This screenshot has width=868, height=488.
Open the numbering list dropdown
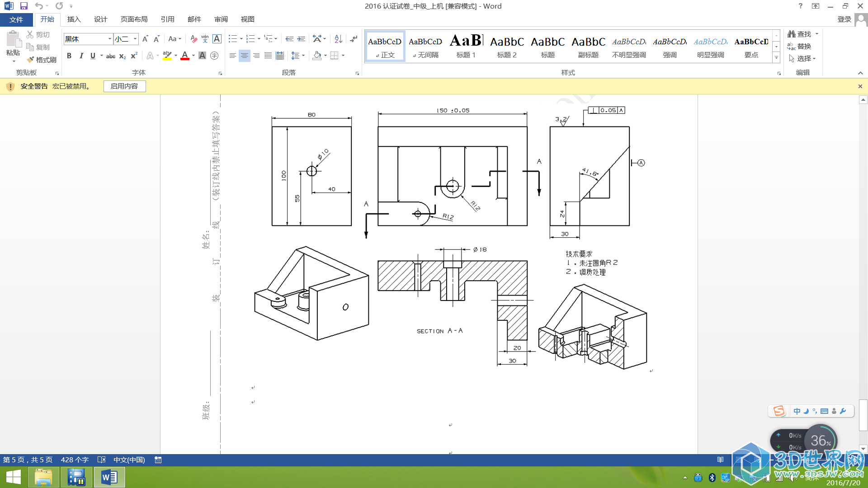[259, 39]
